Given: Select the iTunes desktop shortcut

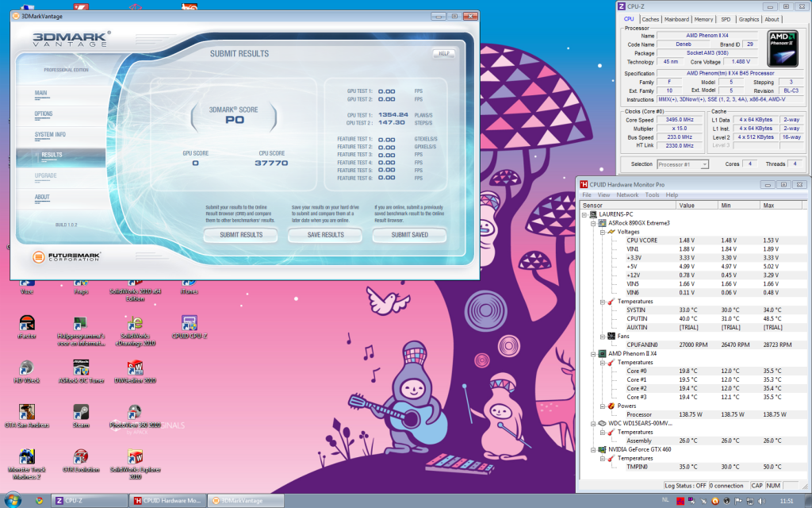Looking at the screenshot, I should tap(189, 287).
